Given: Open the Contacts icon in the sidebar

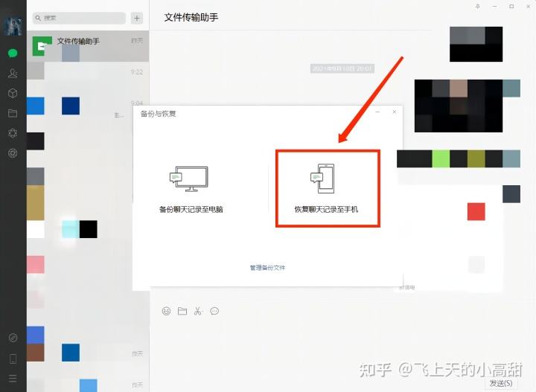Looking at the screenshot, I should coord(13,73).
